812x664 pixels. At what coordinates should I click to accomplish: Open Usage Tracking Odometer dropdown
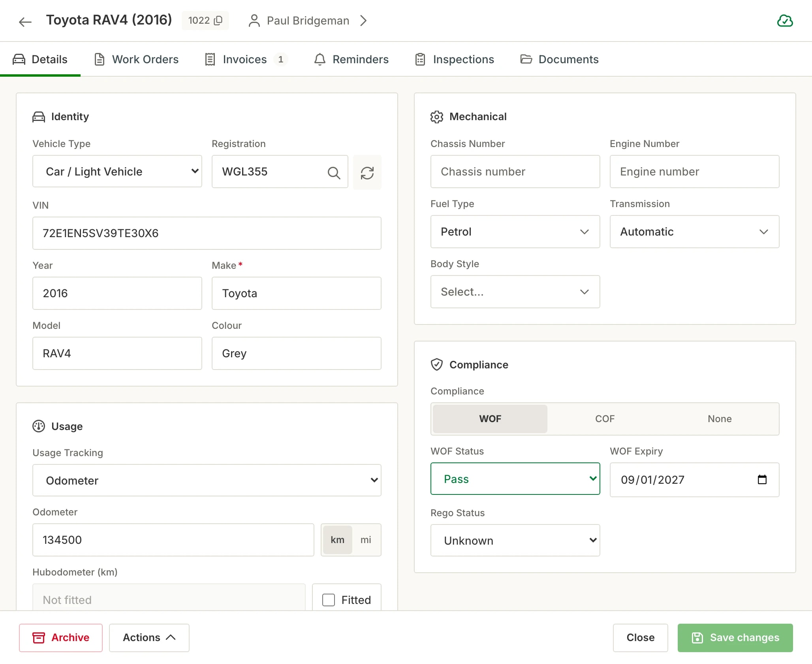coord(207,480)
